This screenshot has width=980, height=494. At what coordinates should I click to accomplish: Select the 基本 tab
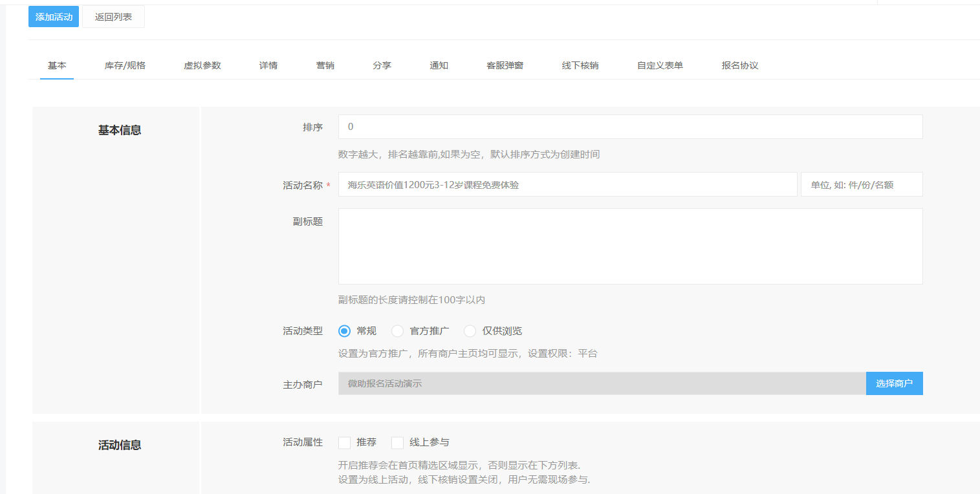(x=56, y=65)
